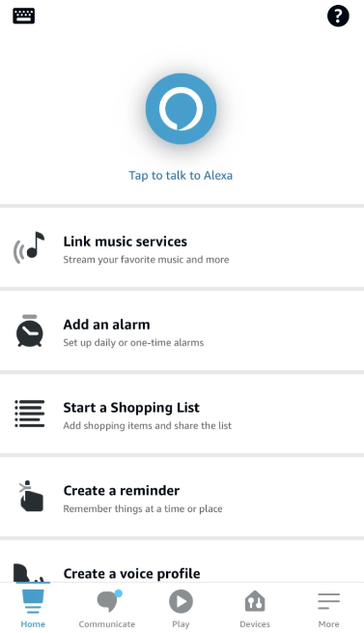The width and height of the screenshot is (364, 633).
Task: Switch to the Home tab
Action: point(33,609)
